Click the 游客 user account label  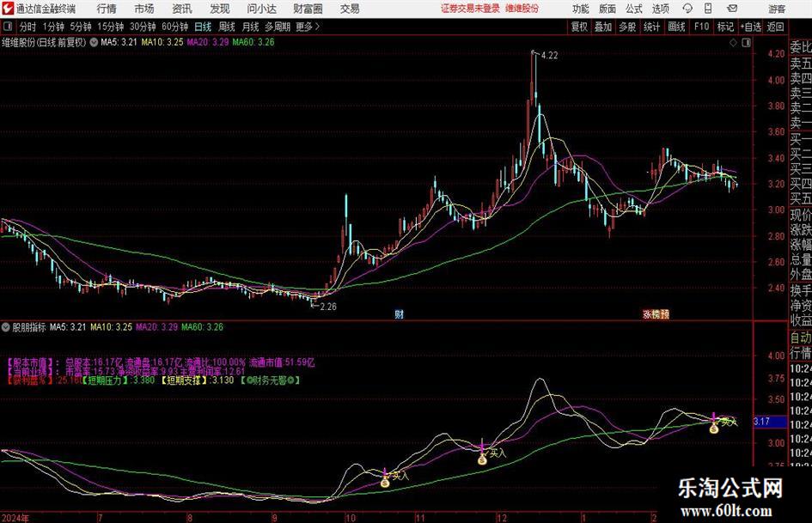[x=777, y=9]
